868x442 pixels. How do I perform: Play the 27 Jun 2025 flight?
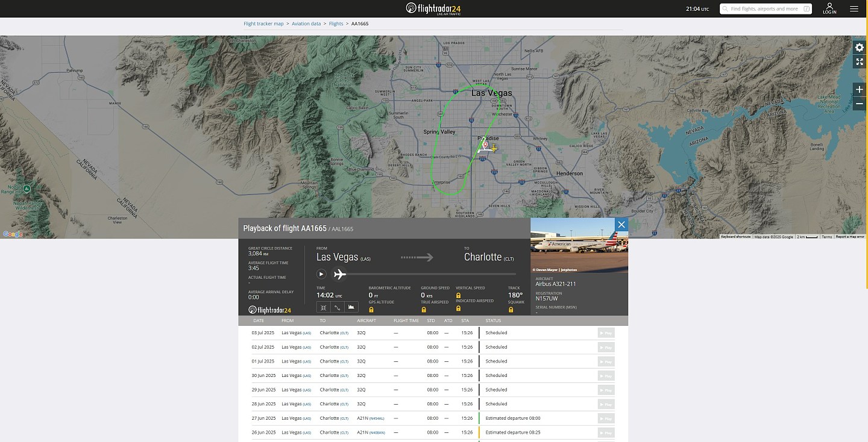click(606, 419)
